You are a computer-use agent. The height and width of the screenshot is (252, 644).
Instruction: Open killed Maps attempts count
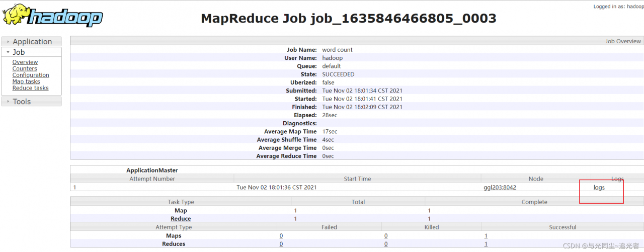point(386,236)
